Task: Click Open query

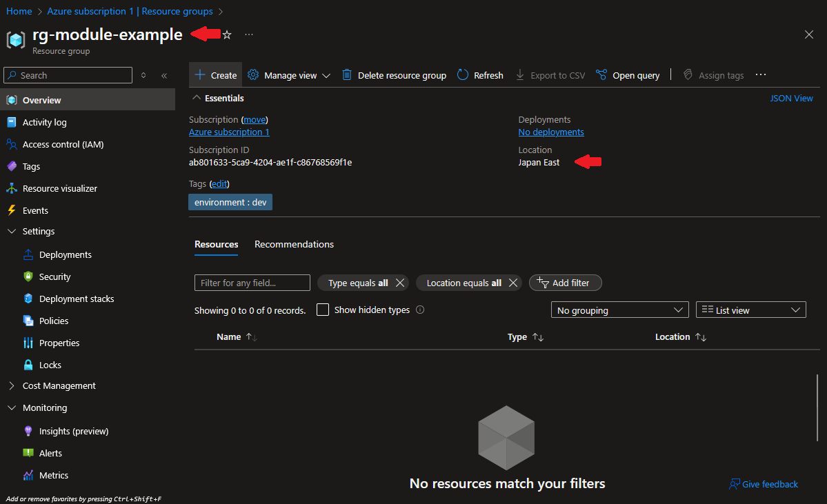Action: coord(628,75)
